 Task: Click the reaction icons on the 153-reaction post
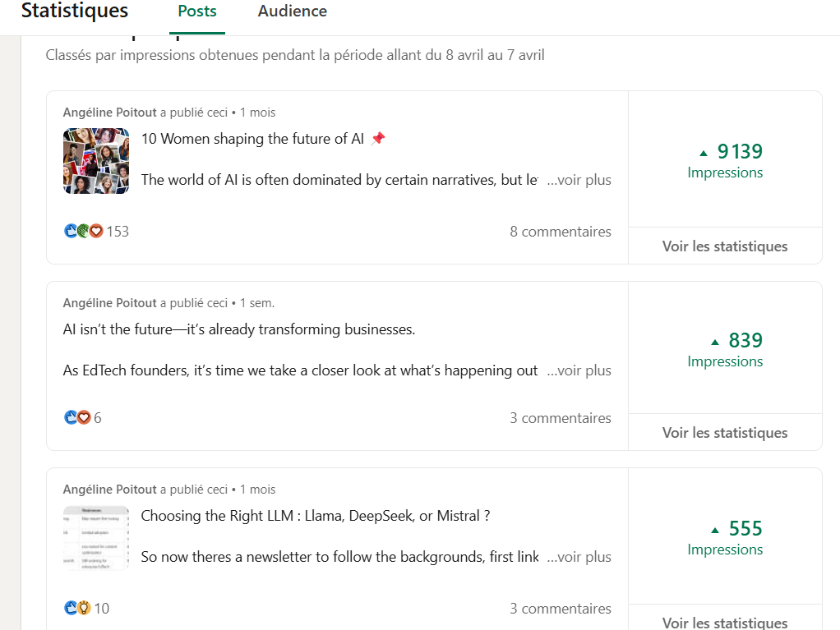coord(84,232)
